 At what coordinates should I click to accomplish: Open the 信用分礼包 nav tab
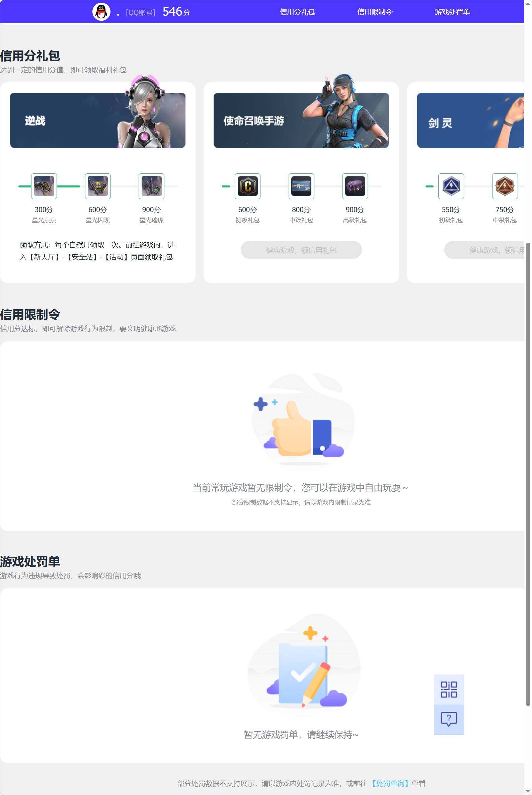(x=297, y=12)
